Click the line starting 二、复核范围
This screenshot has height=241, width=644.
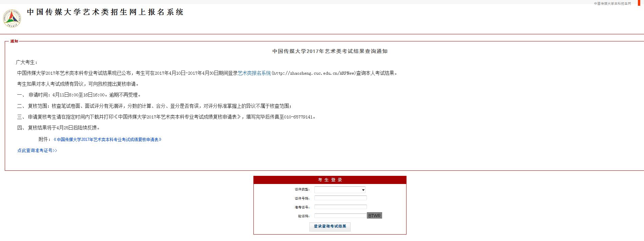click(x=154, y=106)
